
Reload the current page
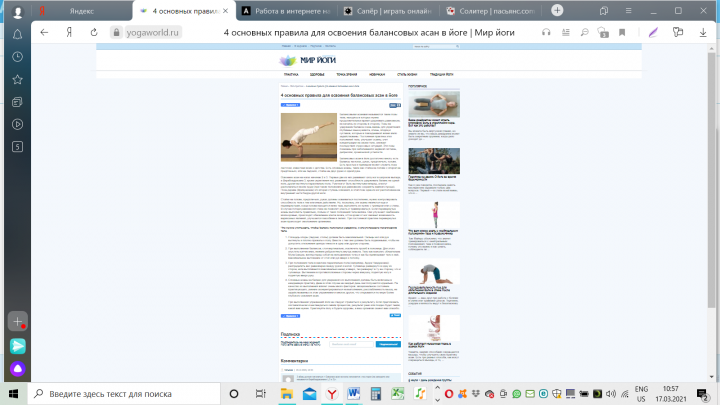[94, 33]
